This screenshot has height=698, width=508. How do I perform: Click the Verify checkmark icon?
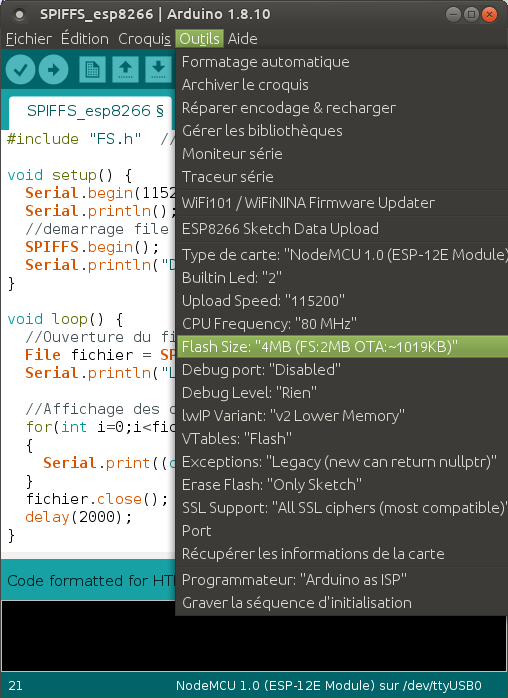(x=20, y=69)
